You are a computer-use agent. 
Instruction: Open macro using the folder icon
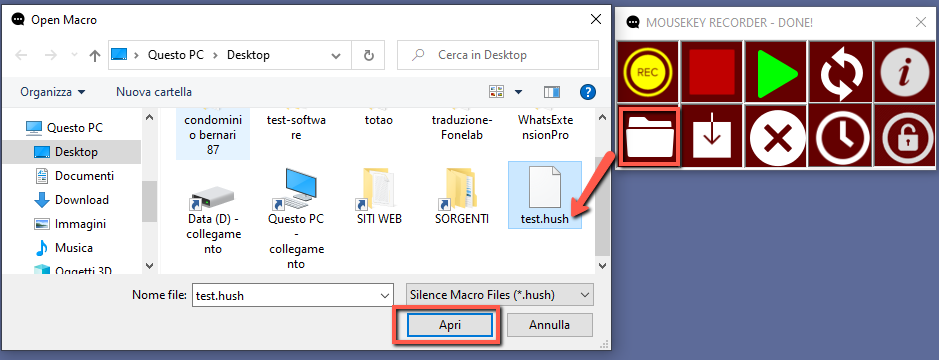(x=649, y=137)
